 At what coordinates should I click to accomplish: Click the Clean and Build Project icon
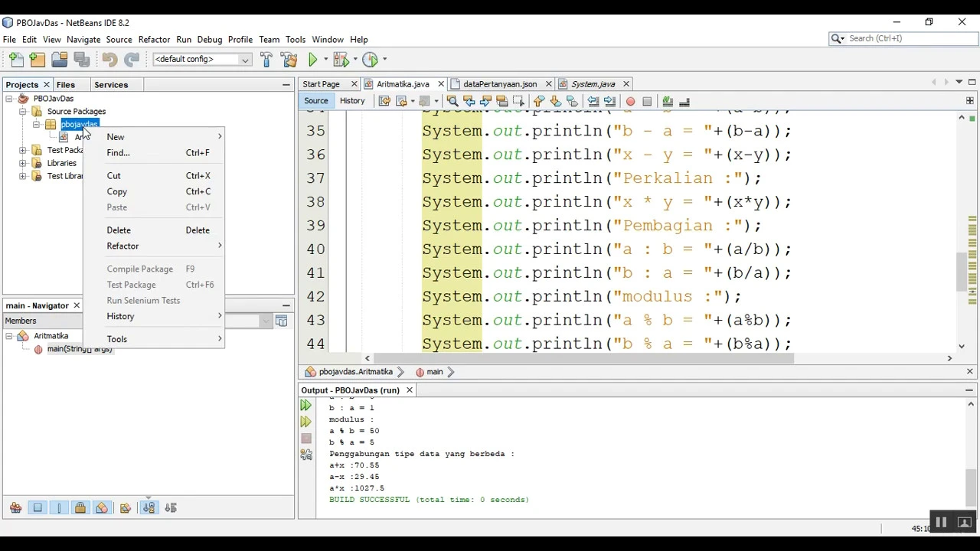click(x=289, y=59)
